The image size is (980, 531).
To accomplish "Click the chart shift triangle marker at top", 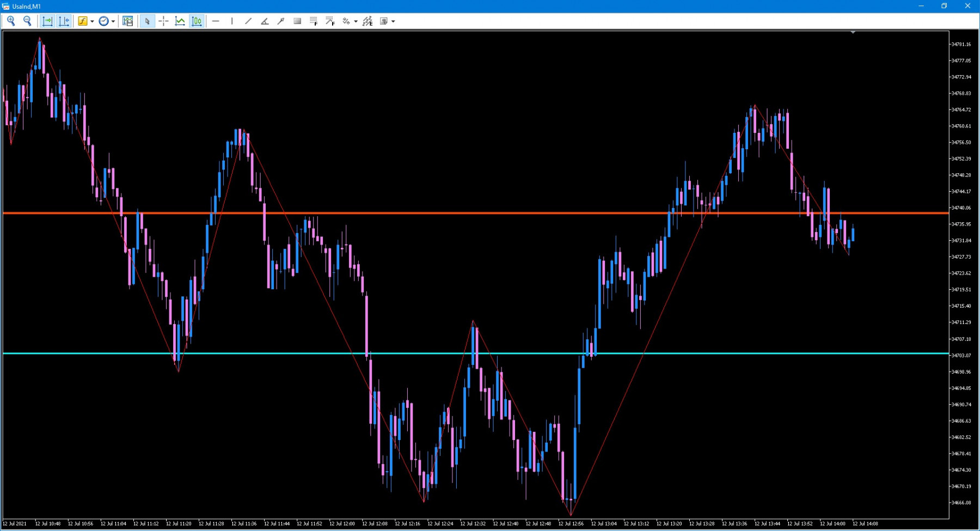I will [853, 33].
